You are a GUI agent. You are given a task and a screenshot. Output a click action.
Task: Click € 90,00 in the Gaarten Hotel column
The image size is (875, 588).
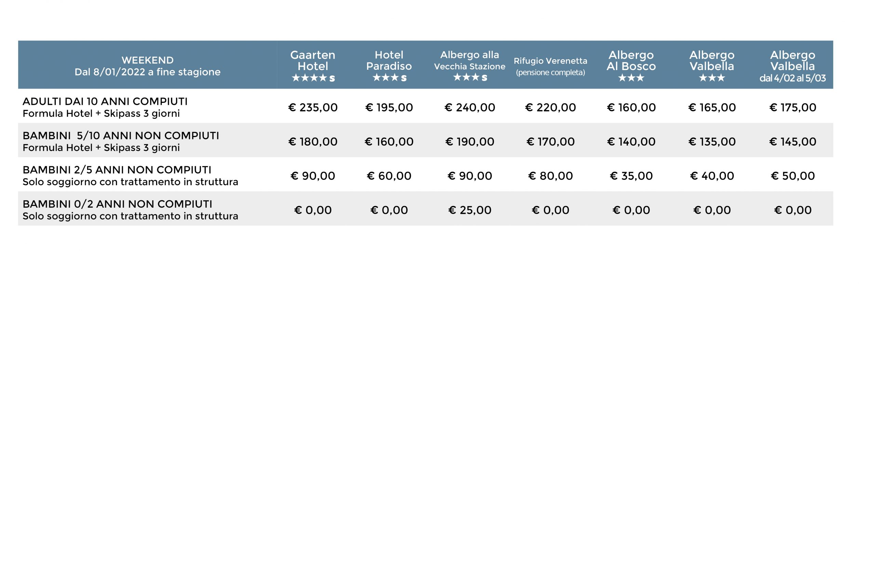coord(313,176)
